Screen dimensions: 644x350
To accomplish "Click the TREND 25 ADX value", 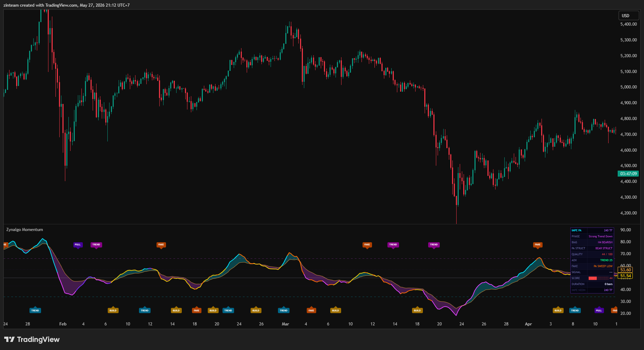I will coord(606,260).
